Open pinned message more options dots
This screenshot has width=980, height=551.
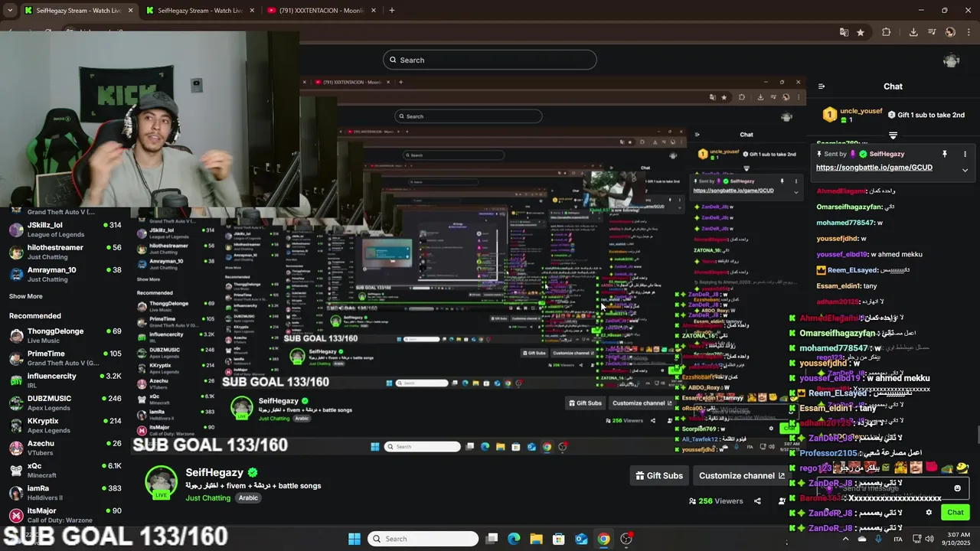click(965, 154)
